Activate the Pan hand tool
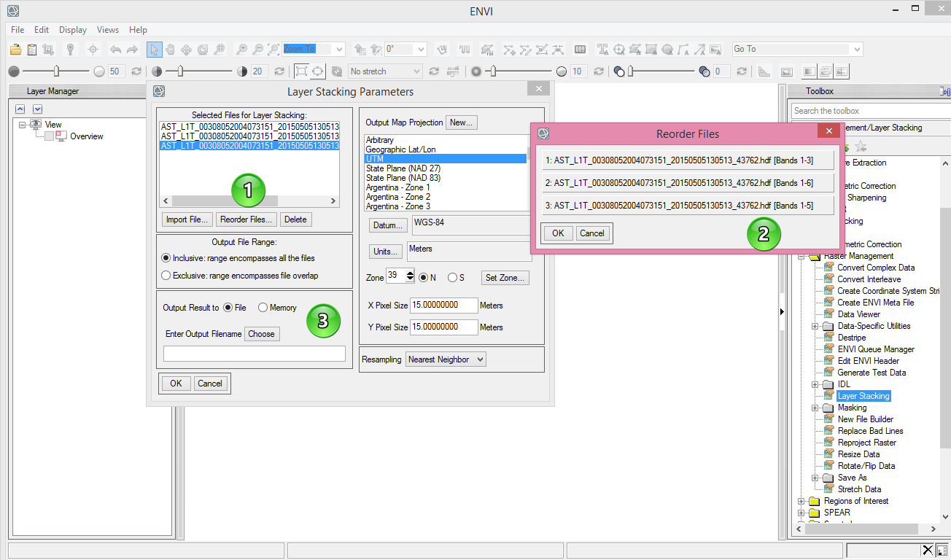Viewport: 951px width, 560px height. click(x=170, y=49)
